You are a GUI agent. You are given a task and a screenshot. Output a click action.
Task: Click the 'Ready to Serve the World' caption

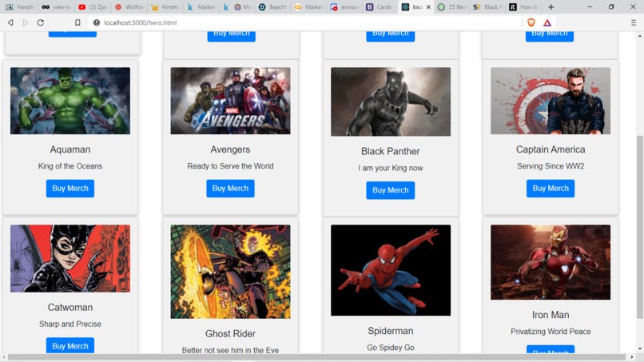[230, 166]
